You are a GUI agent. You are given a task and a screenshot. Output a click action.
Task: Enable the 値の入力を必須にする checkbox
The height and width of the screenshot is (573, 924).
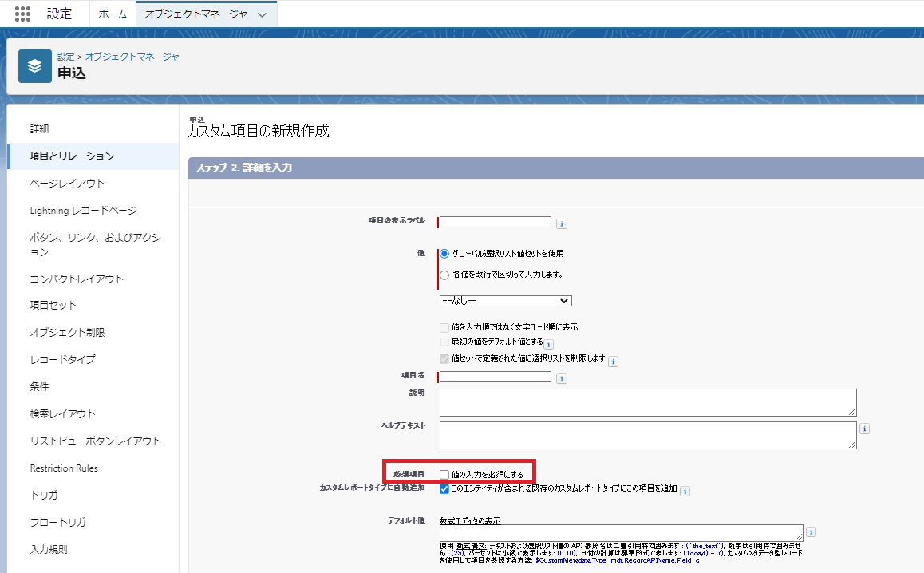tap(444, 475)
